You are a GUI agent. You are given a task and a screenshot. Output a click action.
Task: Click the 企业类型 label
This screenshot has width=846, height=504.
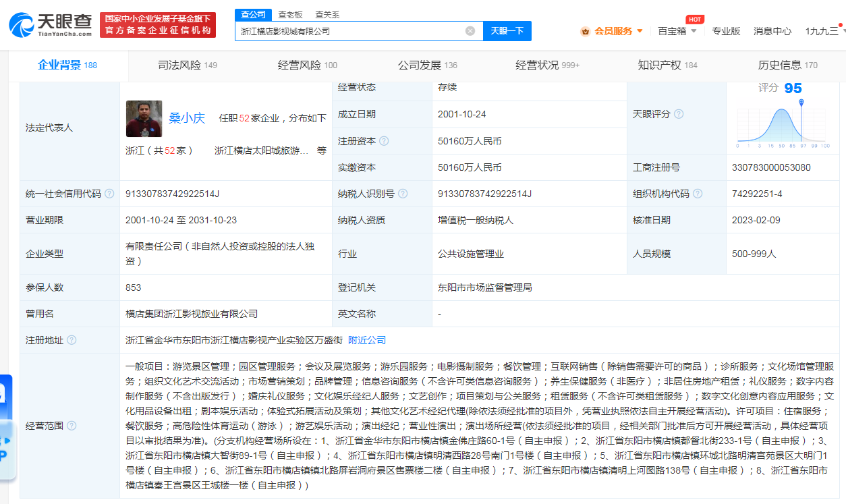pos(45,254)
